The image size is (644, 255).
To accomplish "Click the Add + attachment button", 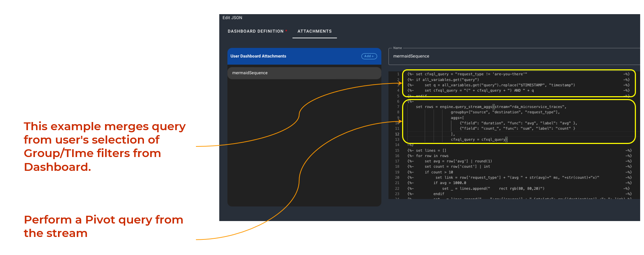I will click(369, 56).
